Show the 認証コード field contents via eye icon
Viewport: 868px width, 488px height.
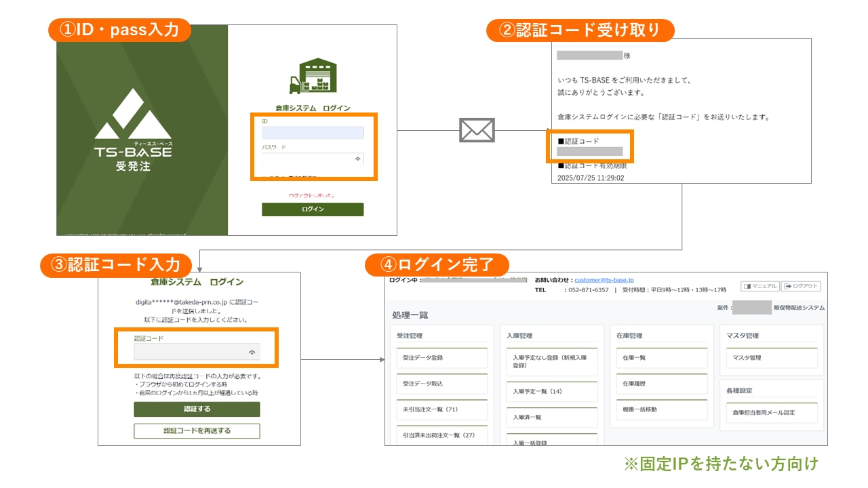pyautogui.click(x=252, y=352)
